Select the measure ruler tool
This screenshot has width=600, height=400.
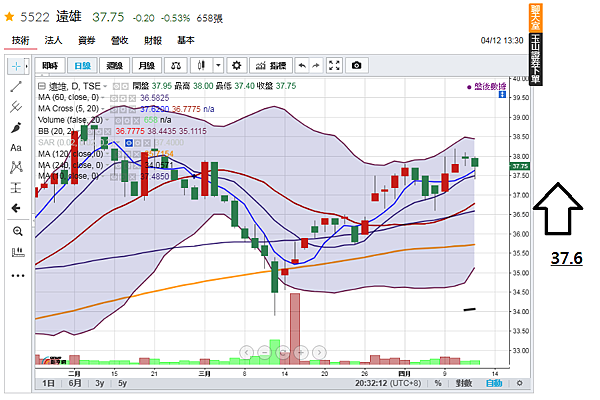click(17, 252)
